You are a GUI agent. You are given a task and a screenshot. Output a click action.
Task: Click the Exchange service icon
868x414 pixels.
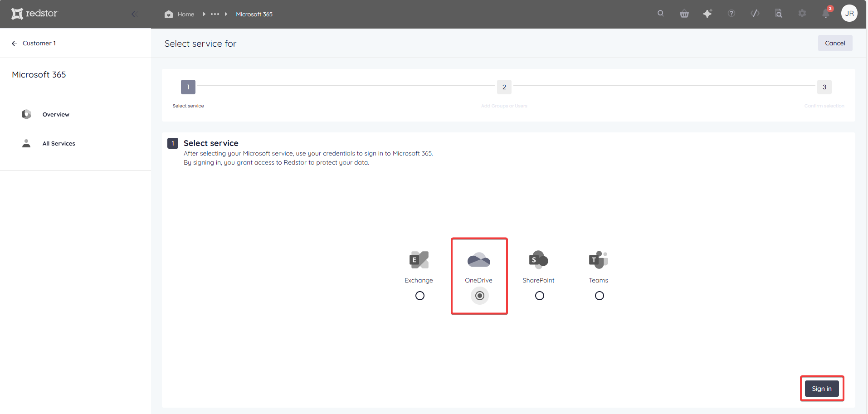point(419,260)
